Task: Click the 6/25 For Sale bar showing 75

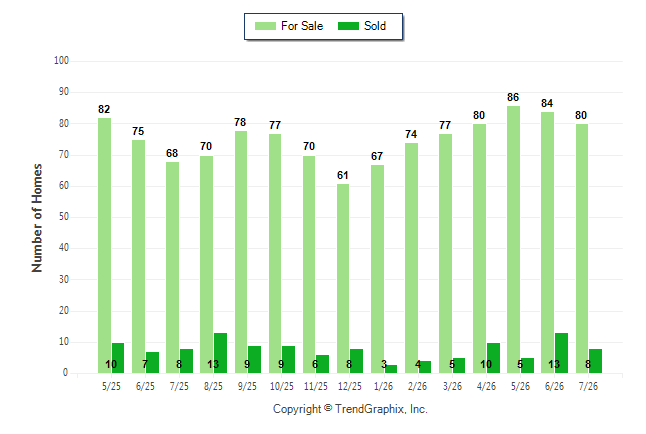Action: [138, 256]
